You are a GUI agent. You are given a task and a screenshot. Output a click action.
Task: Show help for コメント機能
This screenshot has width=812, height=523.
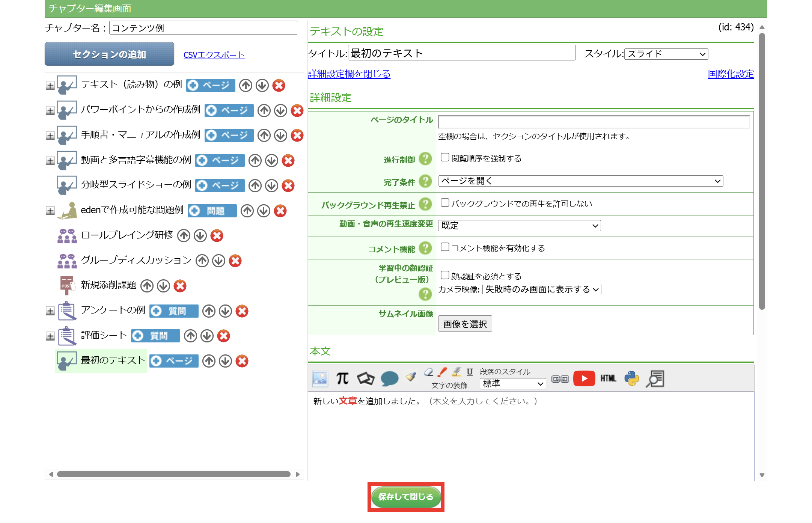(425, 248)
